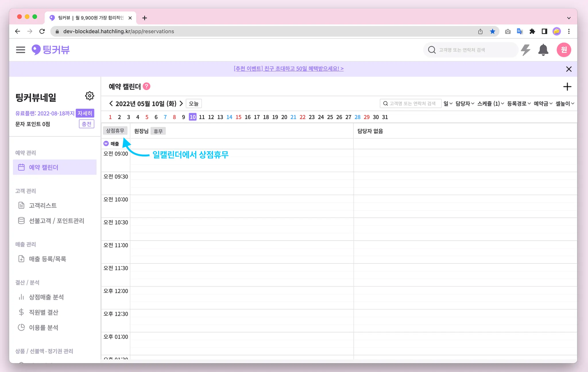The image size is (588, 372).
Task: Select day 15 in date strip
Action: (x=238, y=117)
